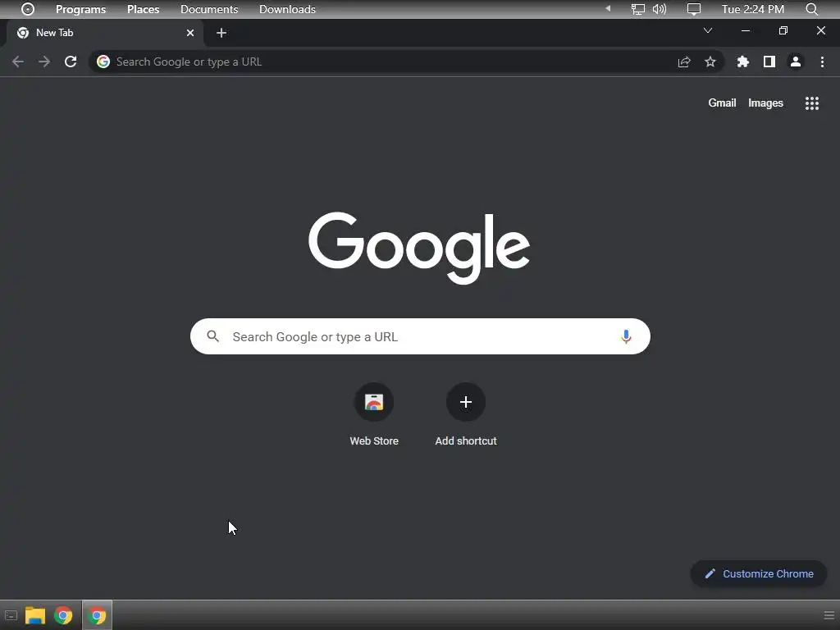Go back using the browser back arrow
Screen dimensions: 840x630
18,62
